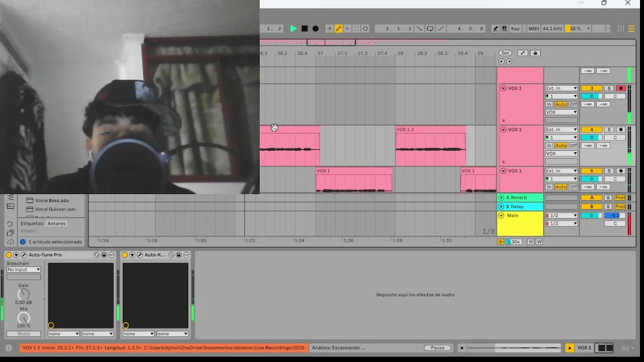
Task: Click the 44.1 kHz sample rate display
Action: click(x=552, y=29)
